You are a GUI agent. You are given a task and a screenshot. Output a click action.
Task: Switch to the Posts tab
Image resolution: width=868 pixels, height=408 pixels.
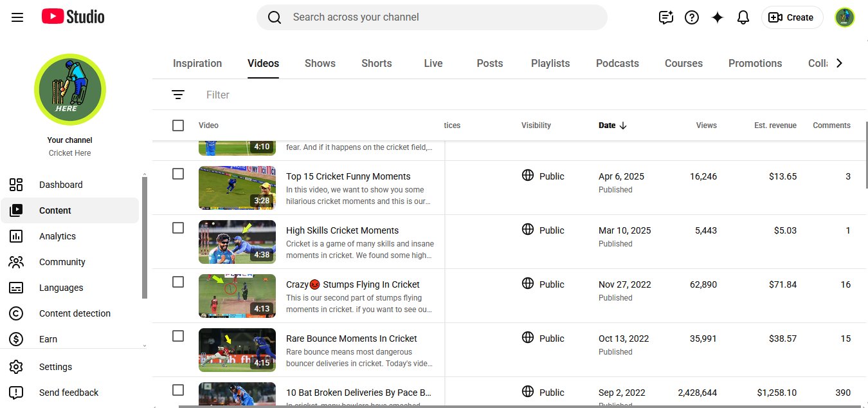click(x=490, y=63)
